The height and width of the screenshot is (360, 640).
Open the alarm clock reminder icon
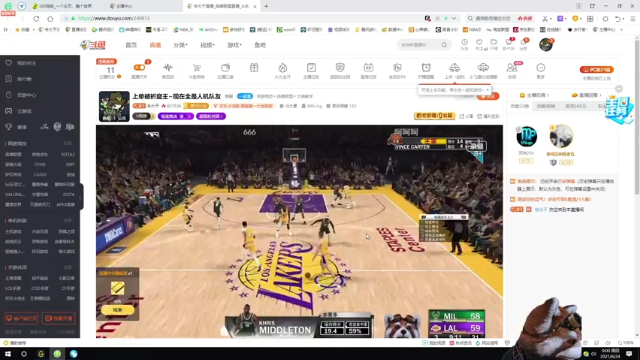tap(426, 70)
